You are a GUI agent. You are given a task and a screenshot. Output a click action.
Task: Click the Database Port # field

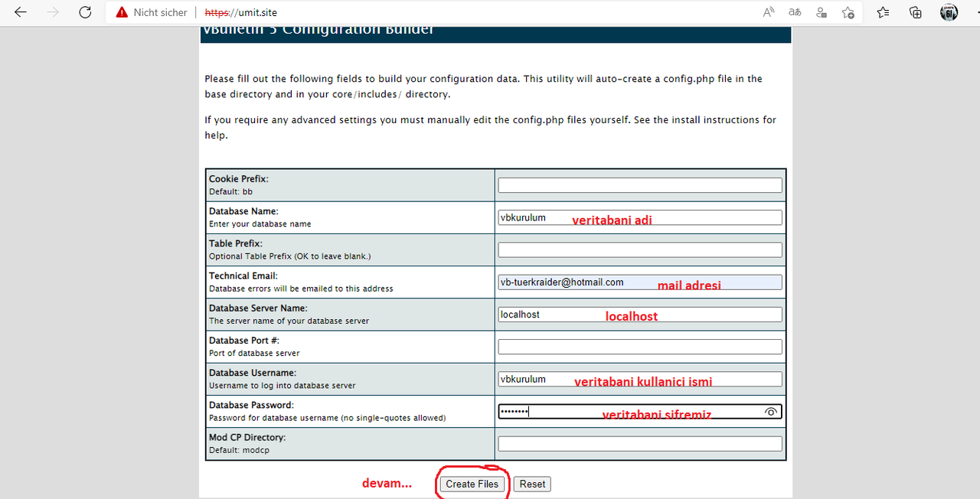click(640, 347)
